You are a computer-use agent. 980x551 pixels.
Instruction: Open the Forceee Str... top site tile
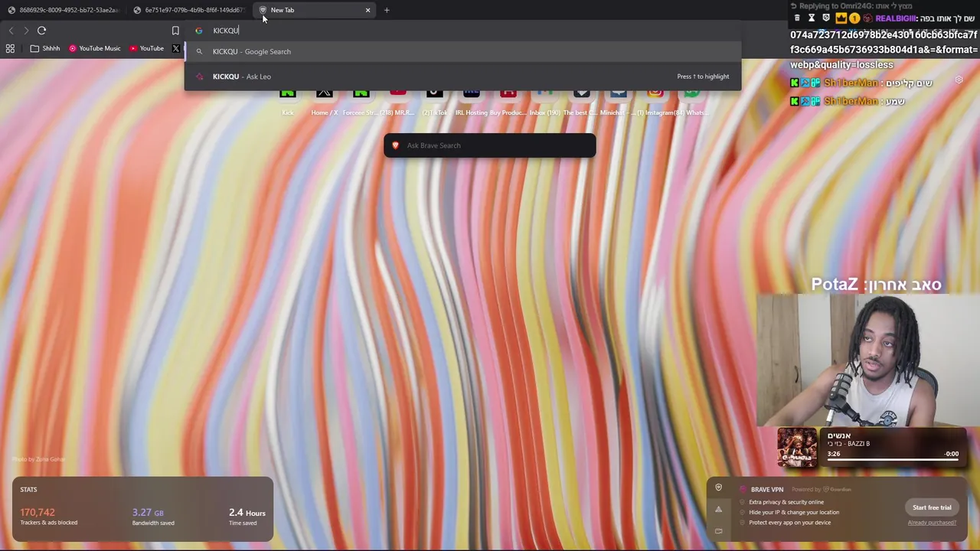tap(361, 101)
